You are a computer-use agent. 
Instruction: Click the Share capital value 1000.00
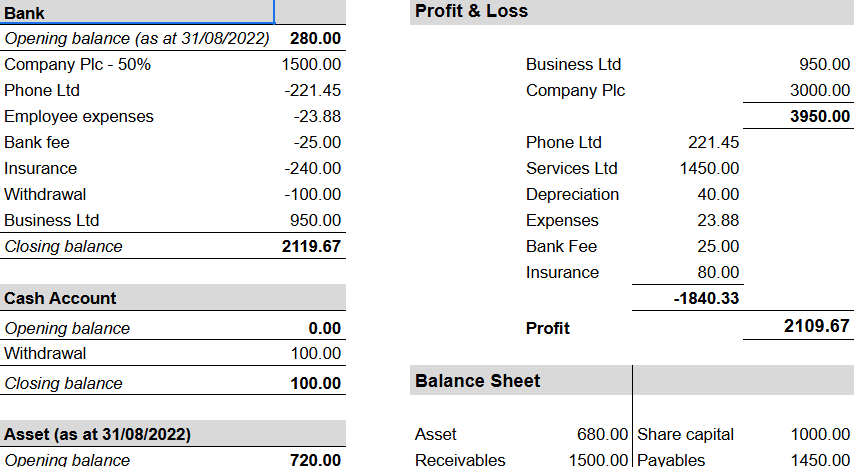[x=798, y=434]
